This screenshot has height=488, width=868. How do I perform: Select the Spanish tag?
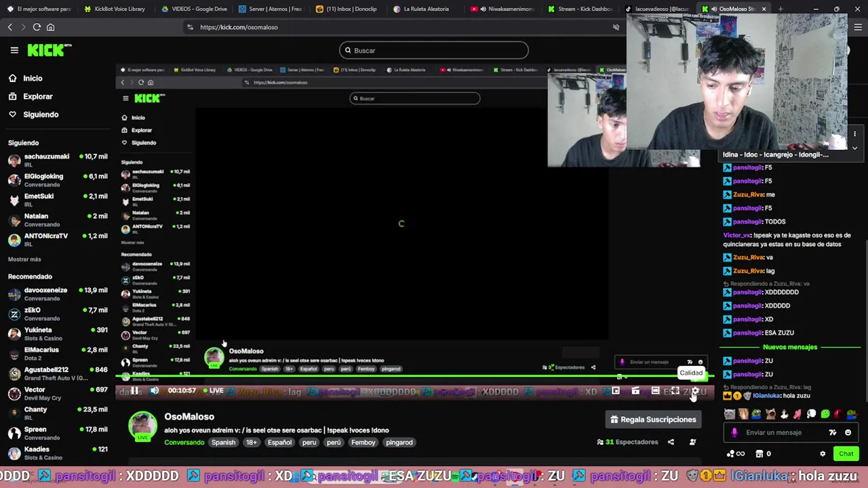tap(223, 443)
